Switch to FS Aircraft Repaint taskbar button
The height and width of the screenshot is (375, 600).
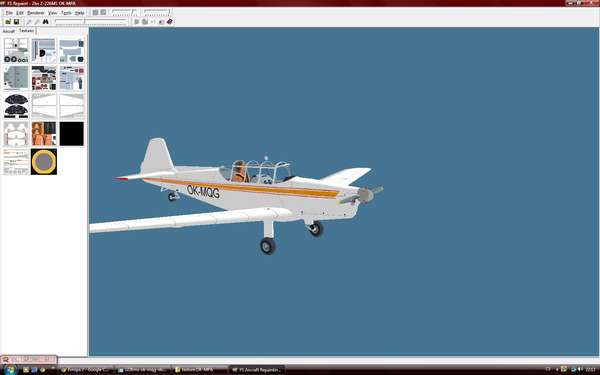[x=257, y=370]
